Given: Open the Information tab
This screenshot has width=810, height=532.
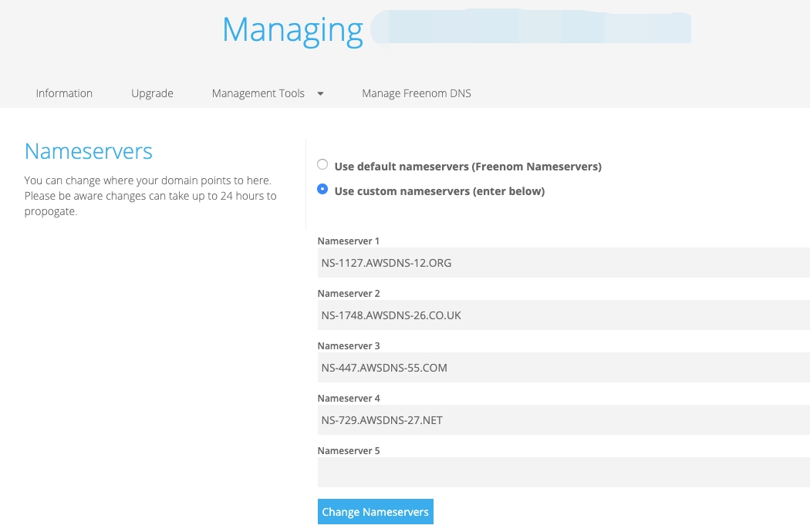Looking at the screenshot, I should point(64,93).
